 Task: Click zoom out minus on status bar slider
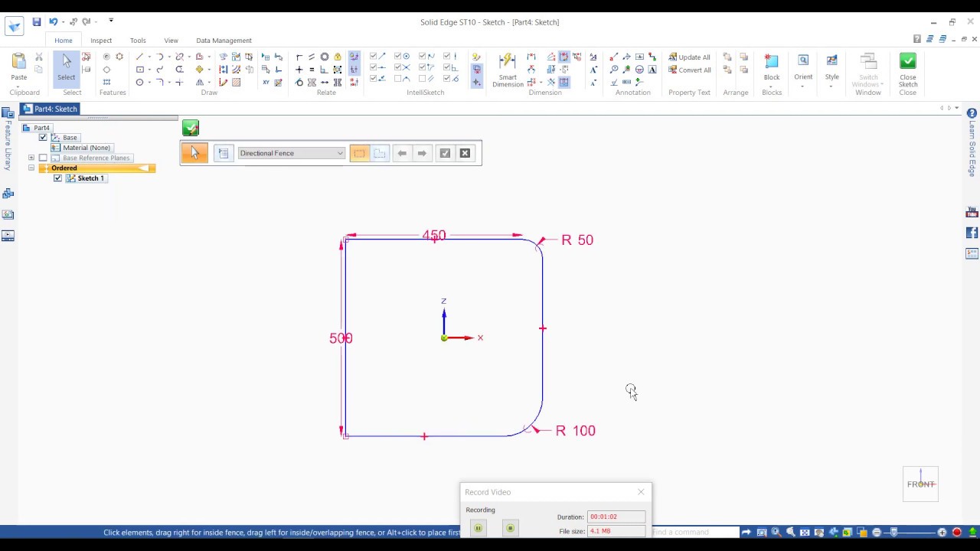pyautogui.click(x=877, y=532)
